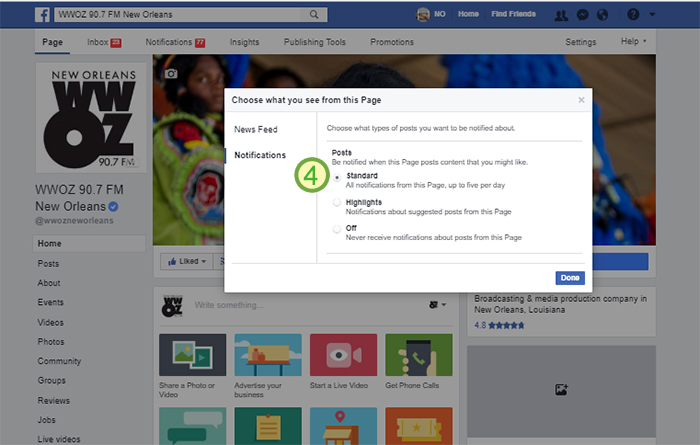Viewport: 700px width, 445px height.
Task: Open the Page tab
Action: click(x=52, y=42)
